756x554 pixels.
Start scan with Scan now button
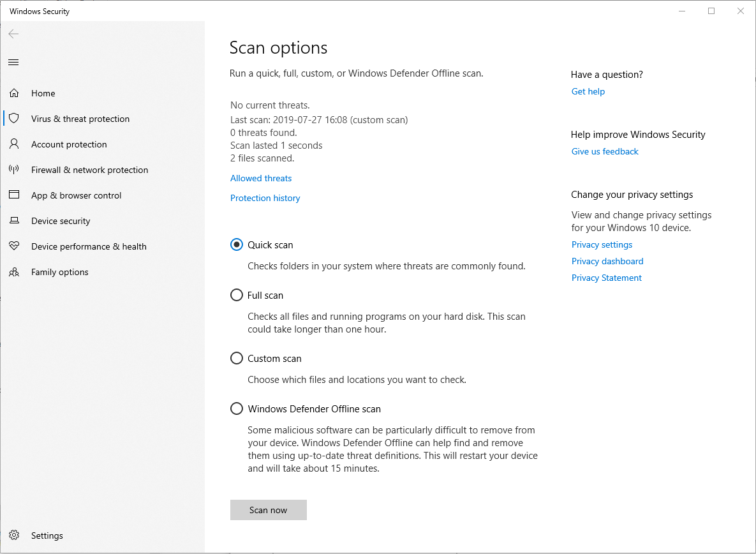268,510
